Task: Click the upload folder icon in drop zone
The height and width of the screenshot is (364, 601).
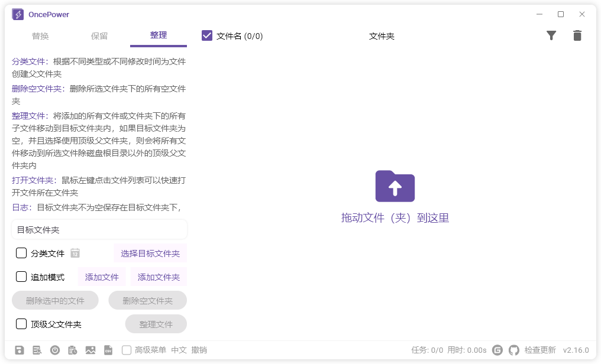Action: pyautogui.click(x=395, y=186)
